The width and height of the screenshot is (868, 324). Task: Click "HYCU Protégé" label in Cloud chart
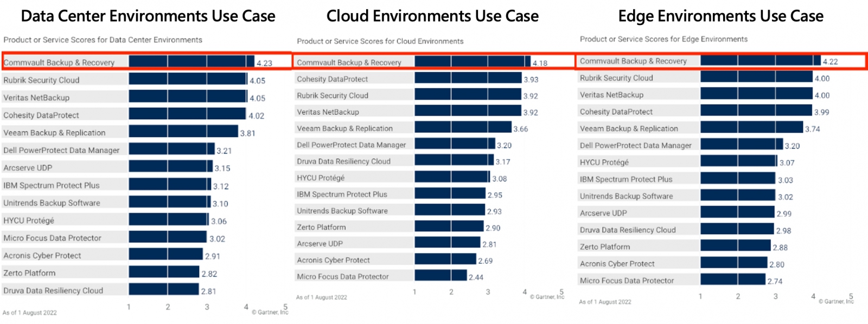click(x=321, y=178)
